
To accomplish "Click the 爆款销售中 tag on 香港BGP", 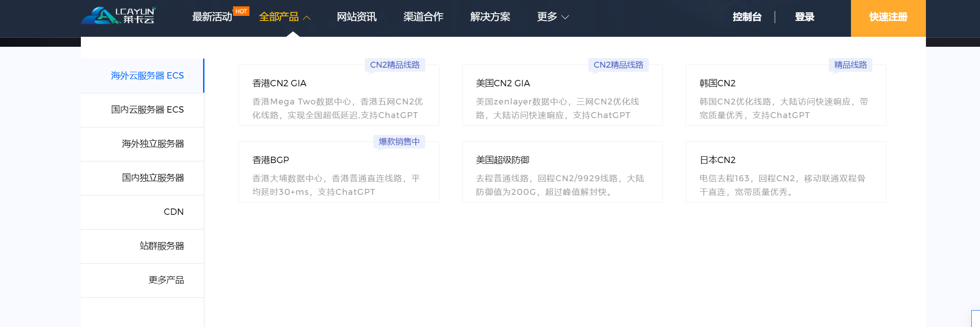I will (x=399, y=142).
